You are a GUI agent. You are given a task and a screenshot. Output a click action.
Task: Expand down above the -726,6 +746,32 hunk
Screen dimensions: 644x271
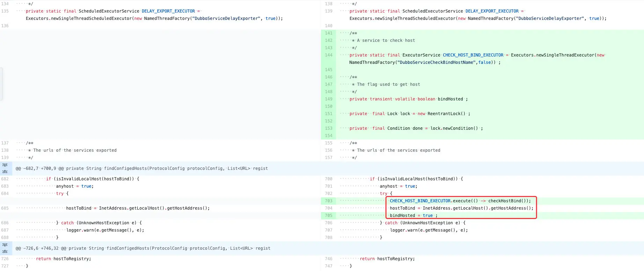click(5, 245)
